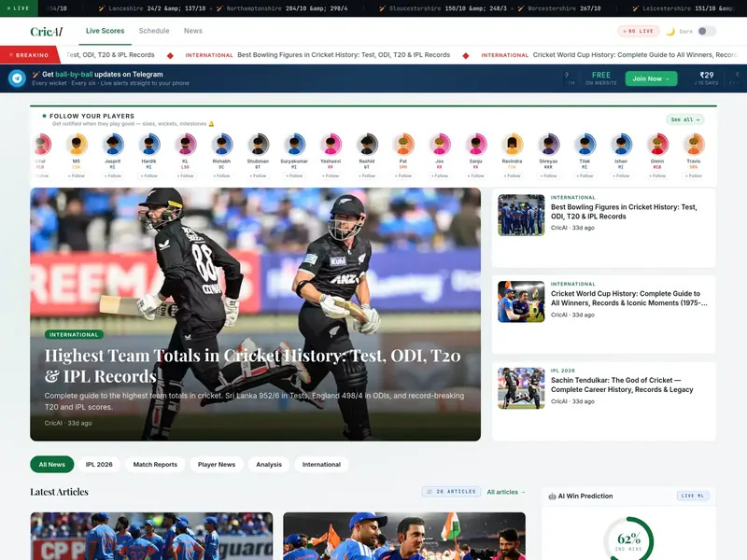Enable the Dark mode switch
Viewport: 747px width, 560px height.
point(707,32)
